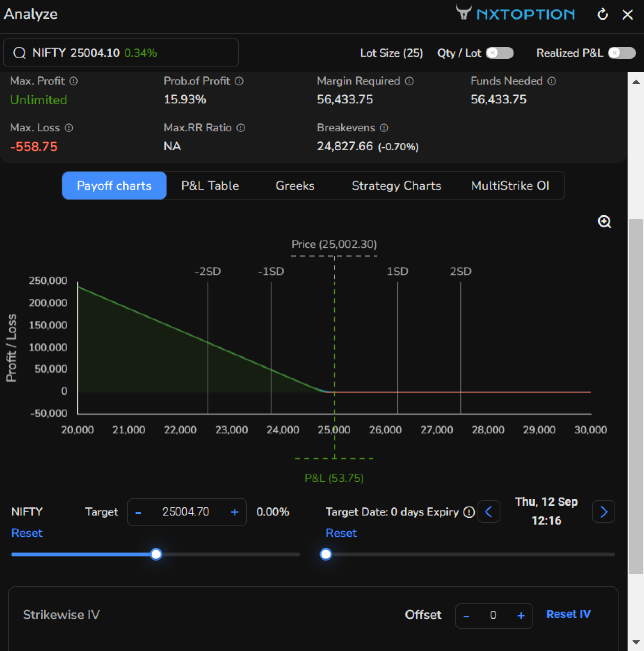Decrease the NIFTY target with the minus button
Viewport: 644px width, 651px height.
coord(139,512)
